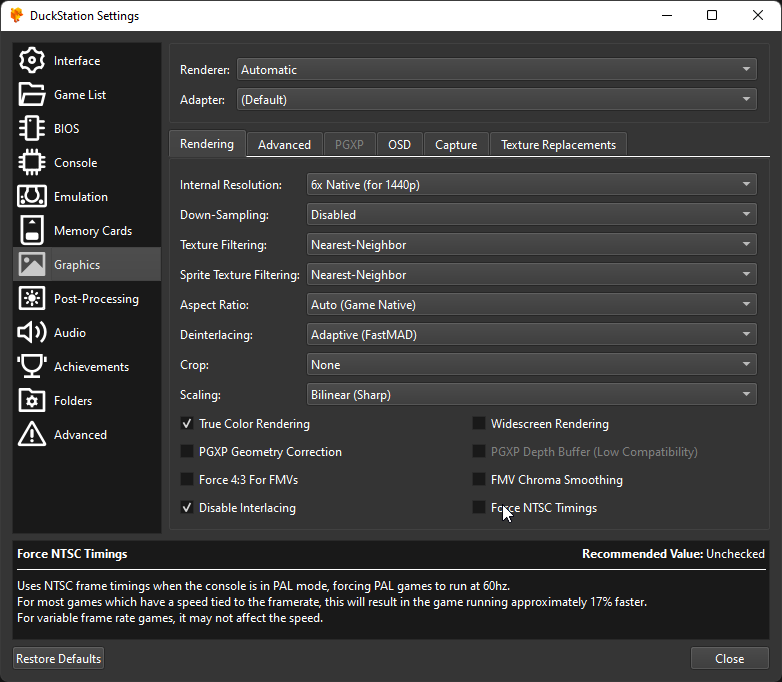
Task: Click the 'Internal Resolution:' label
Action: pos(231,185)
